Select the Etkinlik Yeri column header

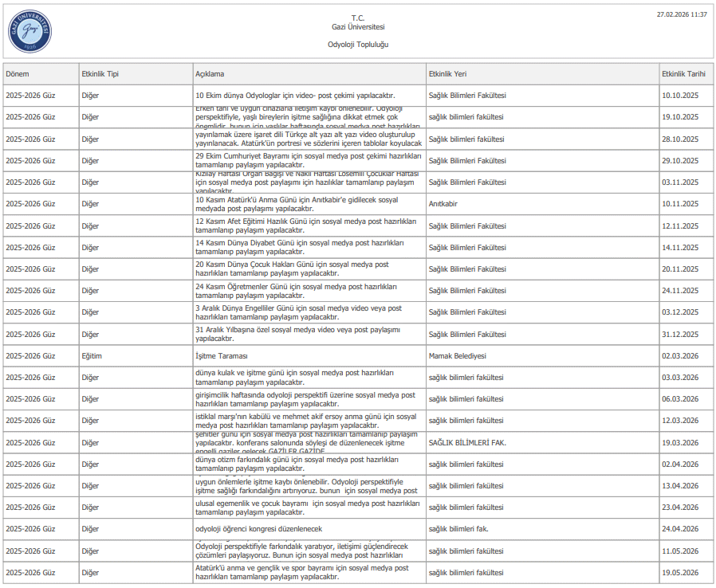[x=447, y=74]
